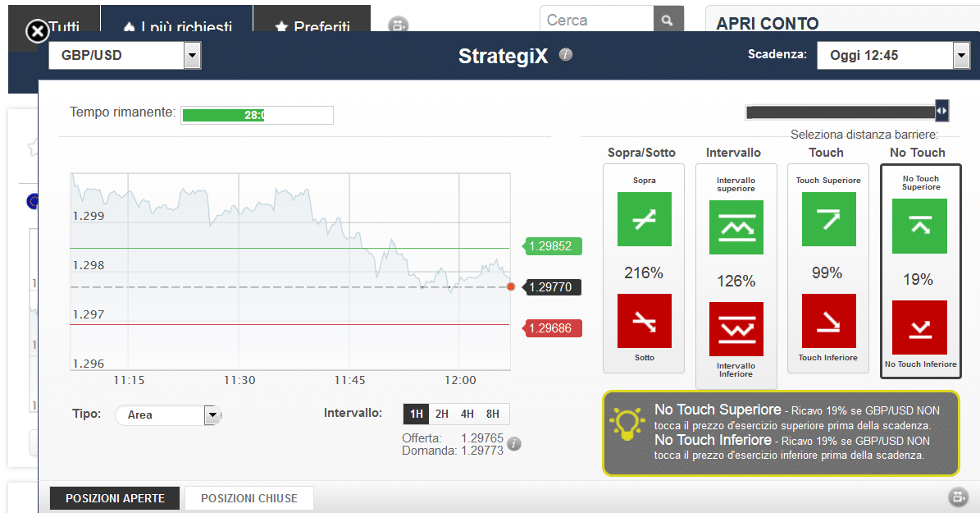980x513 pixels.
Task: Switch chart interval to 2H
Action: pos(442,414)
